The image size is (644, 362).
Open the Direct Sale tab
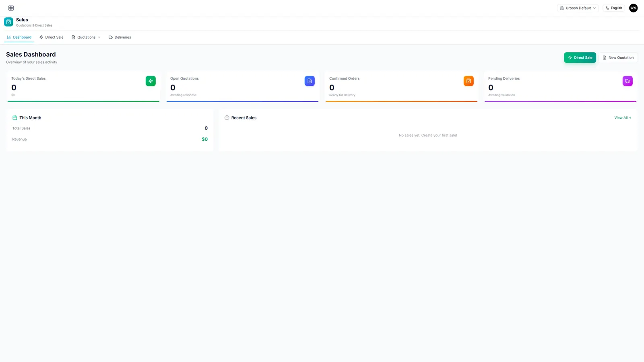(x=52, y=37)
